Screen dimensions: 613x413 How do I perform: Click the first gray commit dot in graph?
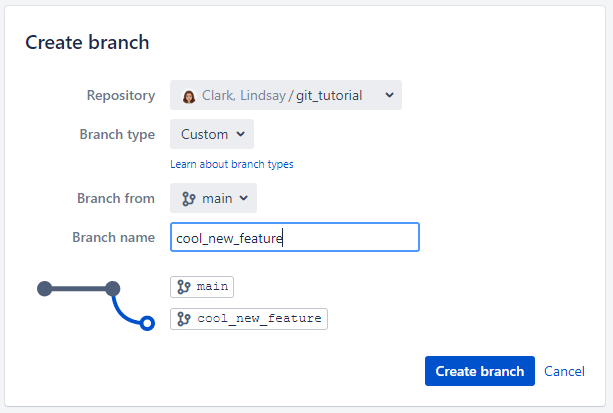(45, 289)
